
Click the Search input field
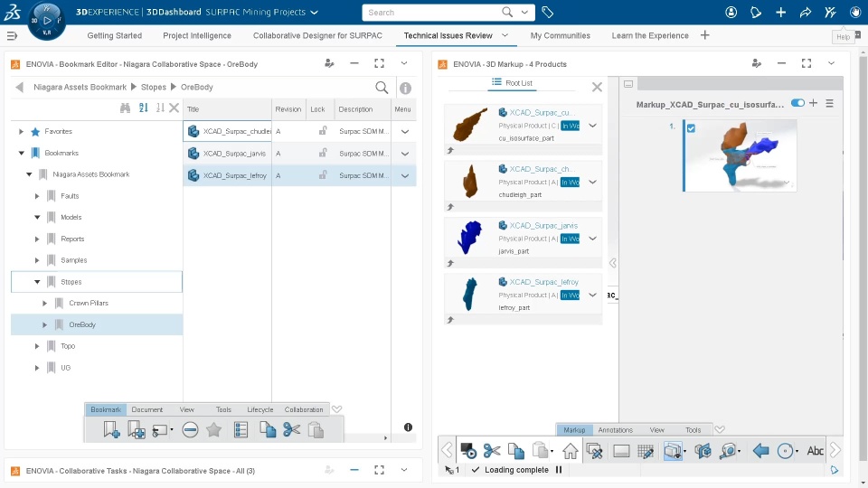(433, 12)
